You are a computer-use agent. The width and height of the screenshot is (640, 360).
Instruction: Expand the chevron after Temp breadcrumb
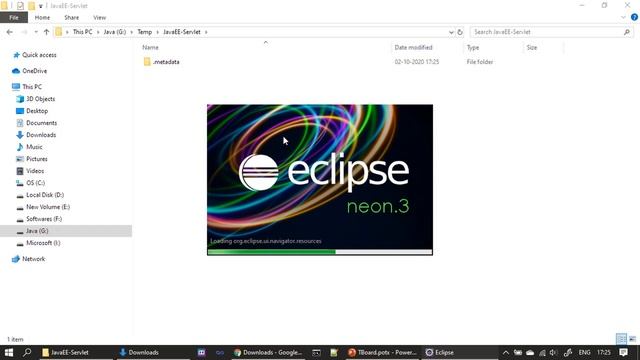point(158,32)
